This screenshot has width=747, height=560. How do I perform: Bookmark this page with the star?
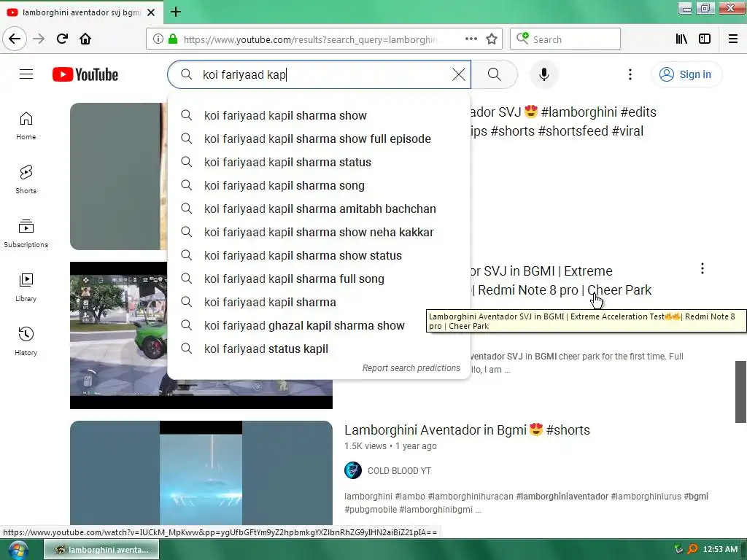tap(492, 39)
